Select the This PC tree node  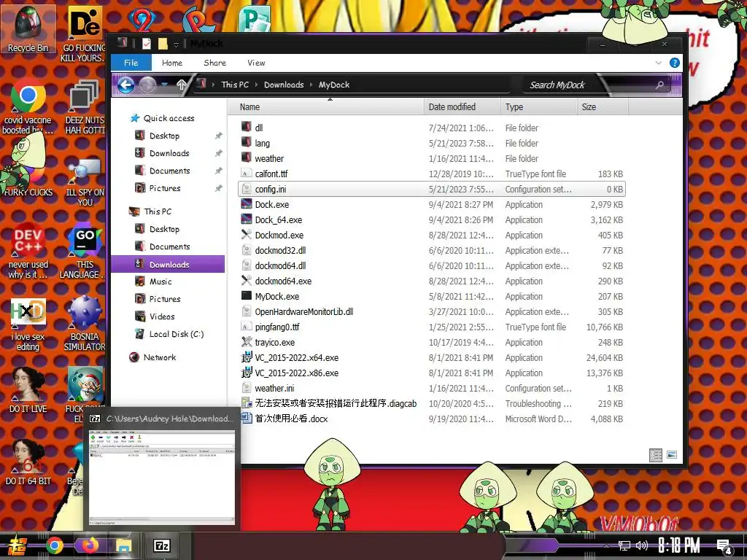point(158,211)
